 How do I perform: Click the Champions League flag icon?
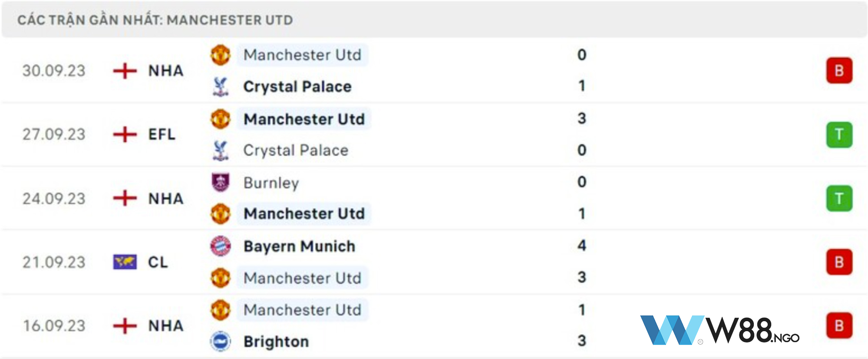coord(125,262)
